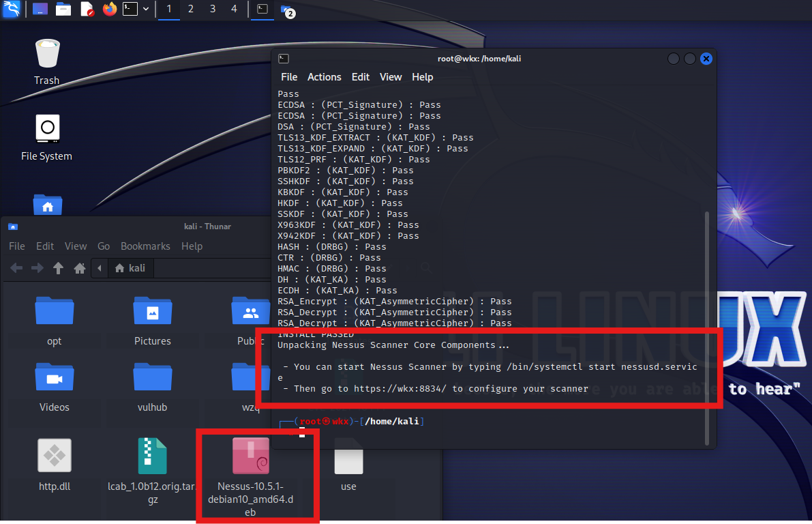Select the Home folder desktop icon

[x=48, y=205]
